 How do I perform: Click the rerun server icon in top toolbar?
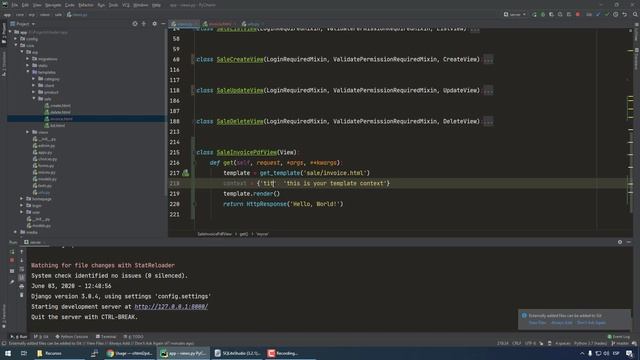(534, 15)
